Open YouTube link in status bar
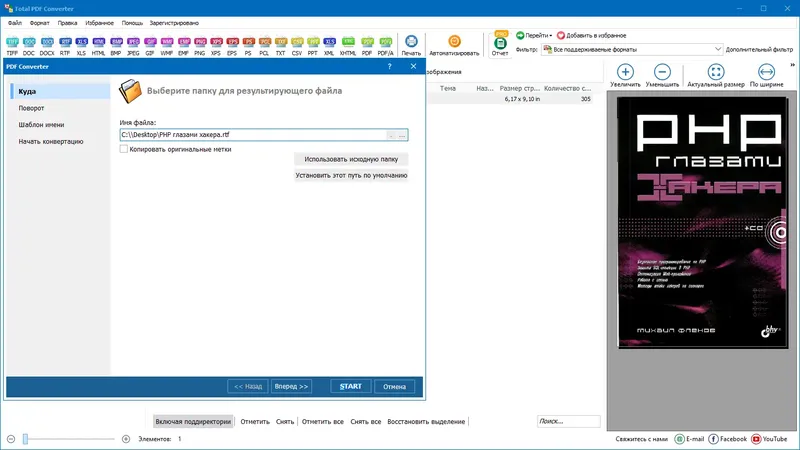The image size is (800, 450). tap(769, 439)
